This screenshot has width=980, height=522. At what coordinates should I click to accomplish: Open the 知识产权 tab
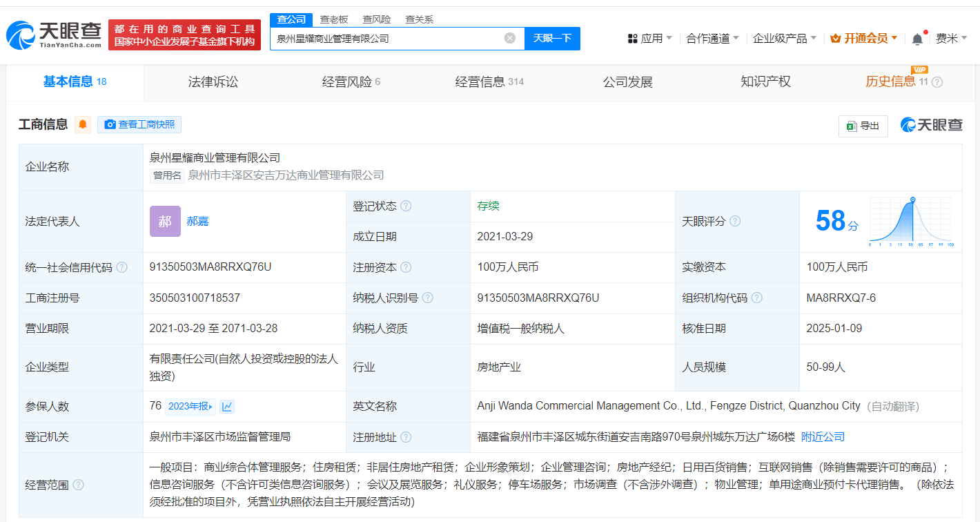pos(765,81)
